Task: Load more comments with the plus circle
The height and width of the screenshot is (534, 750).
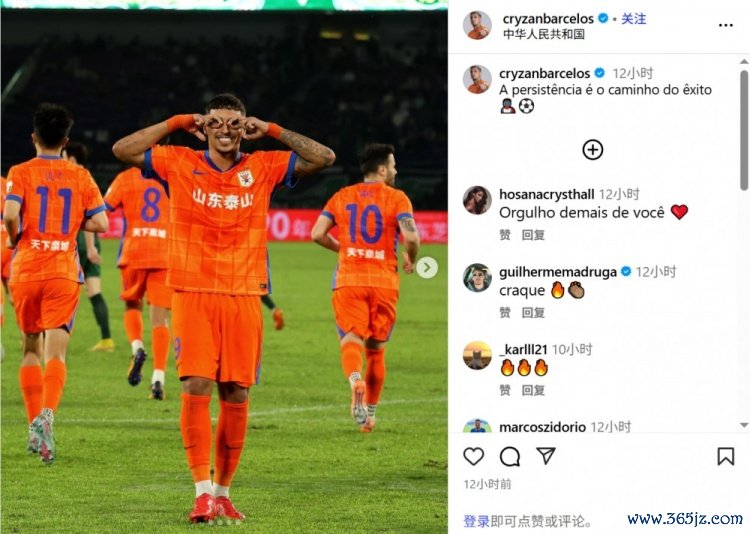Action: (x=593, y=150)
